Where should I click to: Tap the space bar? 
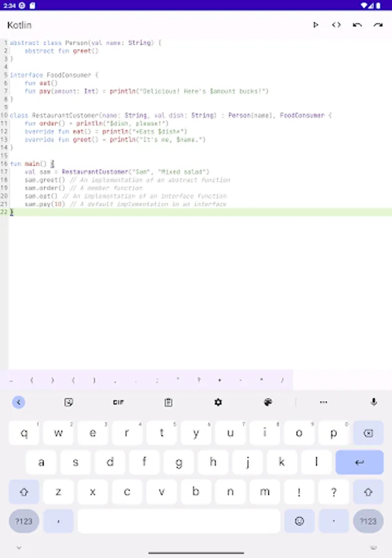point(179,521)
